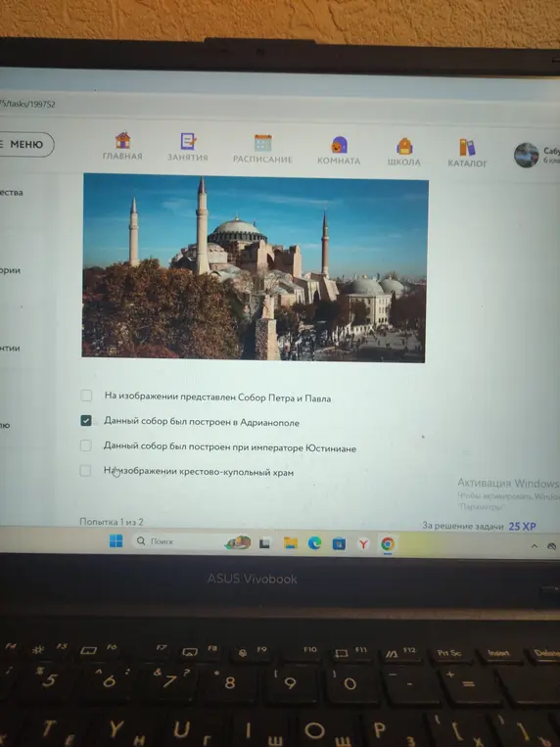Open the Комната room icon
Screen dimensions: 560x747
tap(339, 145)
